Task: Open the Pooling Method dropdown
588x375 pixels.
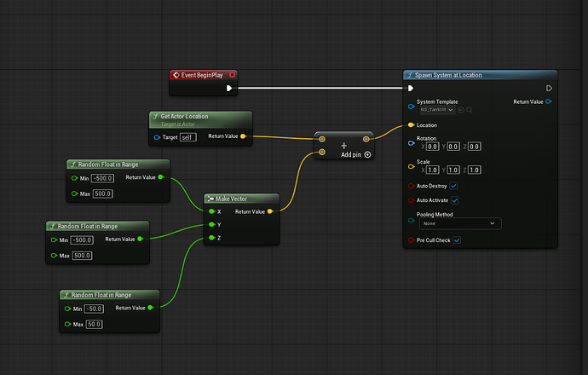Action: coord(458,223)
